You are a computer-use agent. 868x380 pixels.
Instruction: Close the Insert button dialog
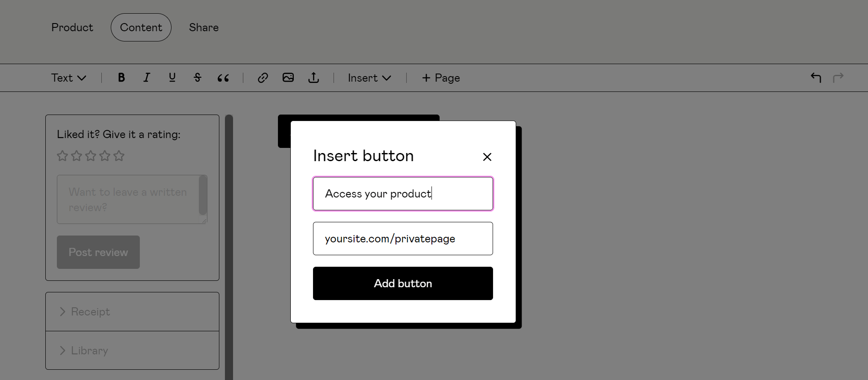tap(487, 157)
